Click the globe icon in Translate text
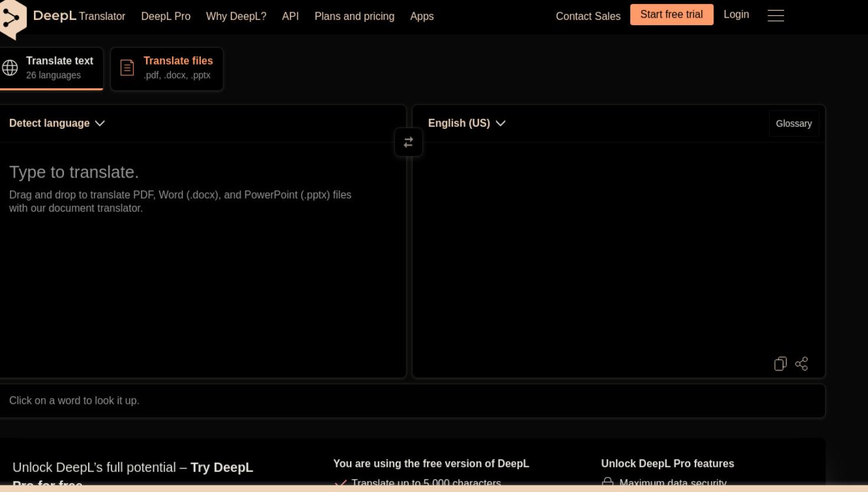Screen dimensions: 868x492 click(x=10, y=68)
